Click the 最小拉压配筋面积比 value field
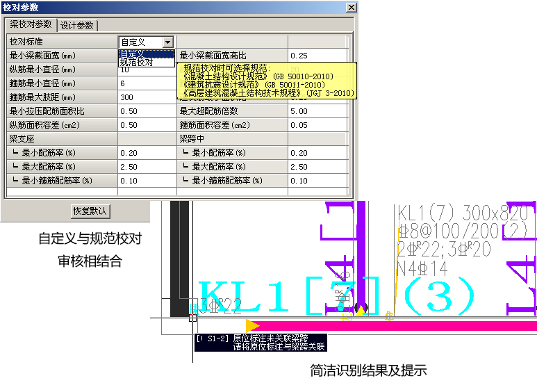Viewport: 537px width, 392px height. point(146,111)
